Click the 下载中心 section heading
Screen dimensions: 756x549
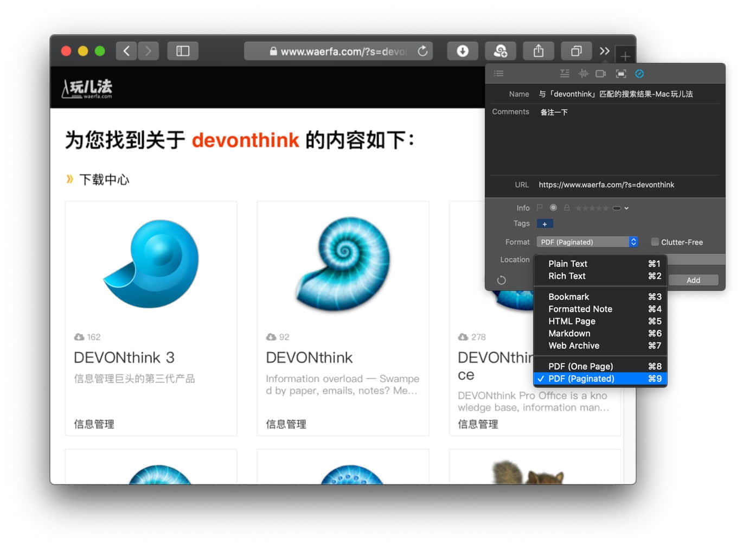[104, 180]
